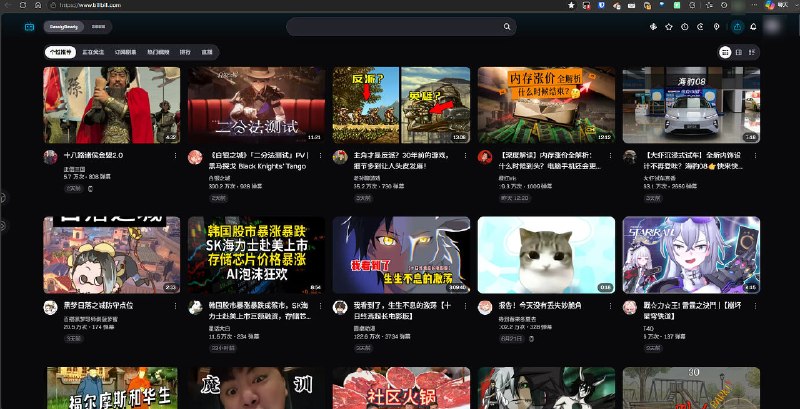
Task: Switch to the 直播 tab
Action: coord(207,52)
